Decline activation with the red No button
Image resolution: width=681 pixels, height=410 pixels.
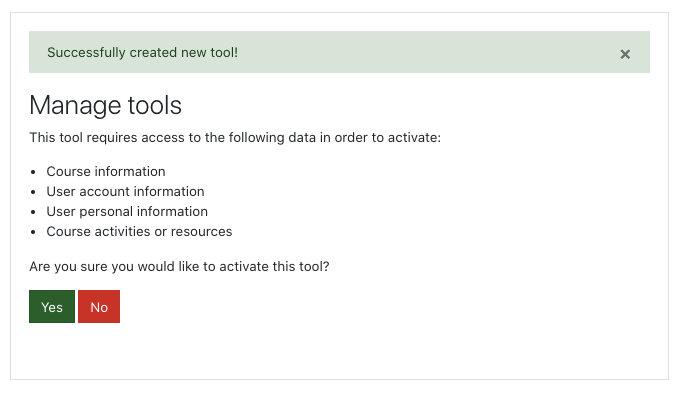pyautogui.click(x=99, y=307)
